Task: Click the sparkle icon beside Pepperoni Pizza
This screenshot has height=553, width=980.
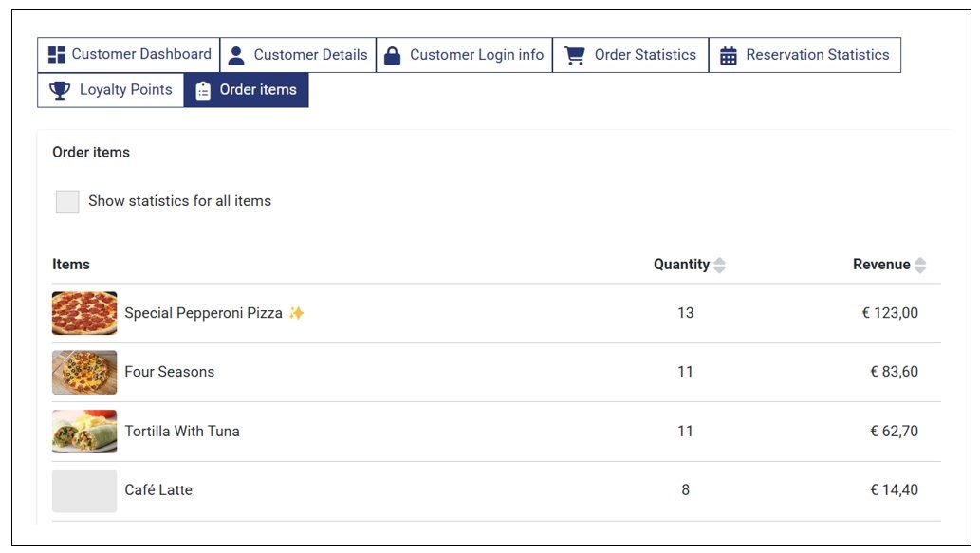Action: 297,313
